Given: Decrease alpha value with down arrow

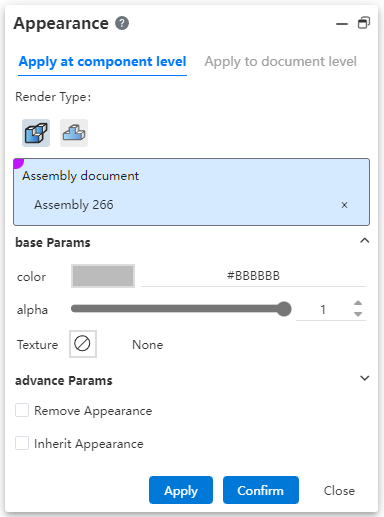Looking at the screenshot, I should tap(358, 314).
